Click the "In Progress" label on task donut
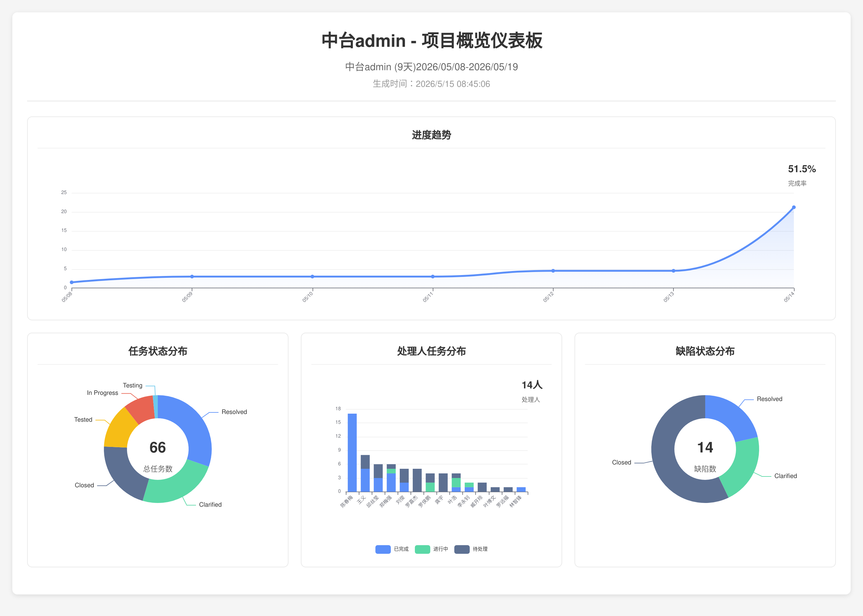863x616 pixels. (x=102, y=393)
